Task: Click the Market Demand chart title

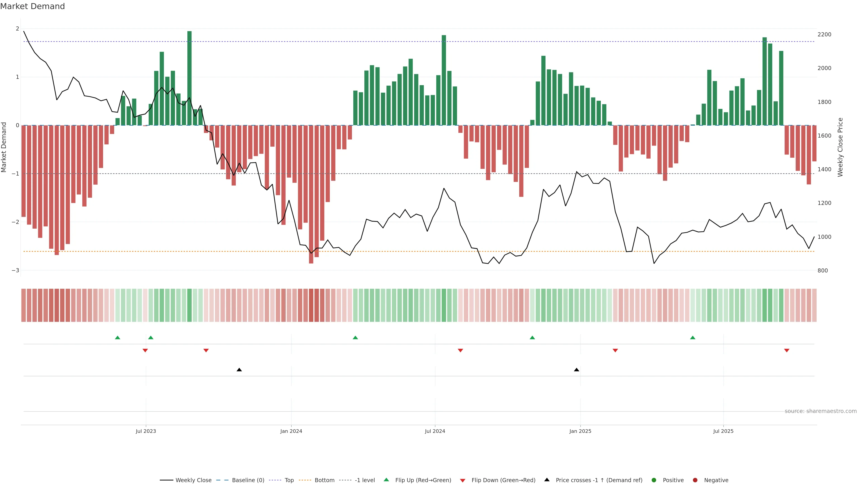Action: (x=32, y=6)
